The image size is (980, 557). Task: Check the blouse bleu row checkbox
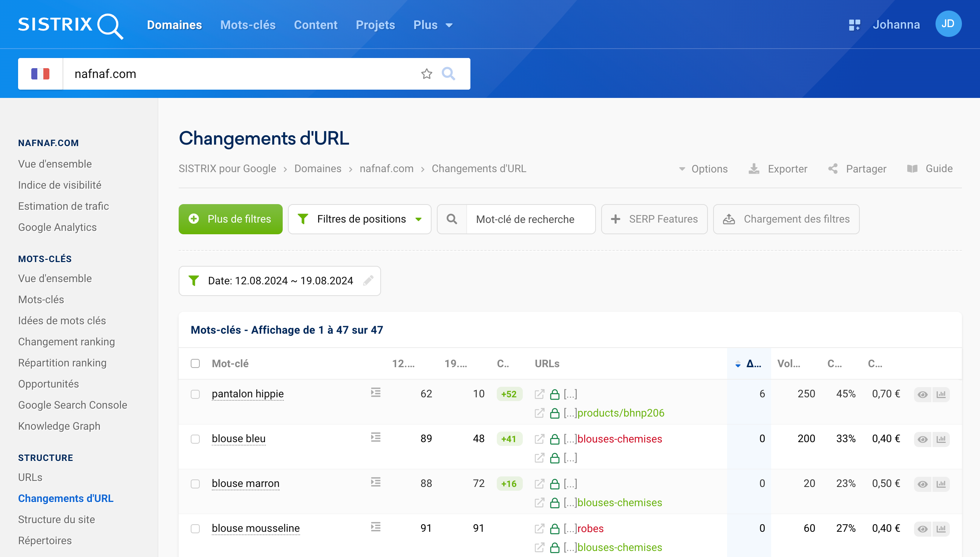tap(195, 439)
